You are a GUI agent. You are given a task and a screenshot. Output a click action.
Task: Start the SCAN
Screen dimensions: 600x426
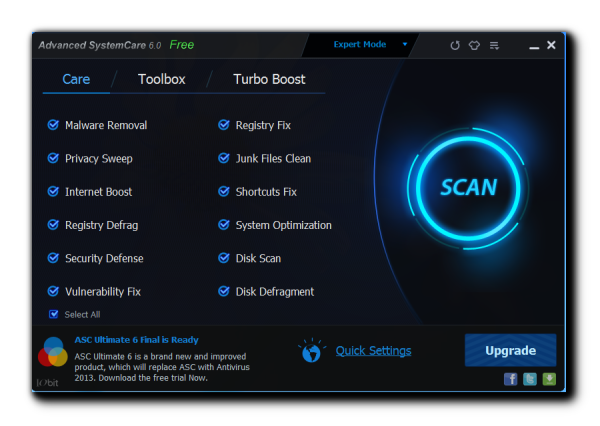[468, 188]
